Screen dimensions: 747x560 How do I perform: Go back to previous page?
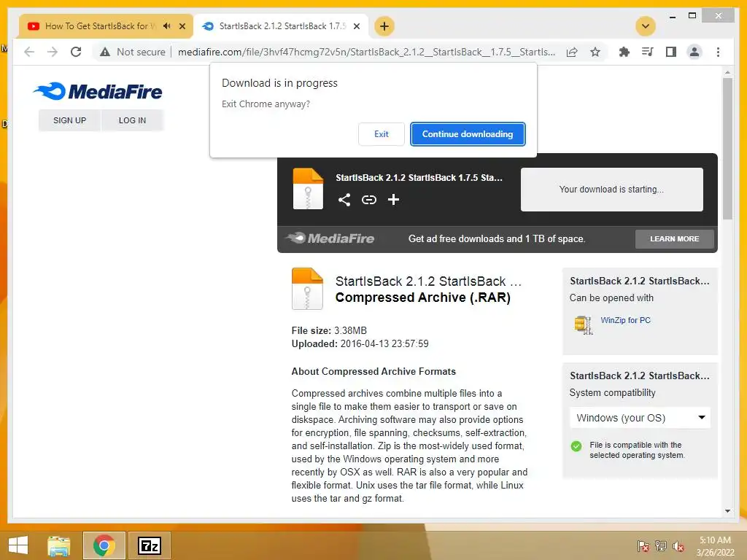[x=29, y=52]
